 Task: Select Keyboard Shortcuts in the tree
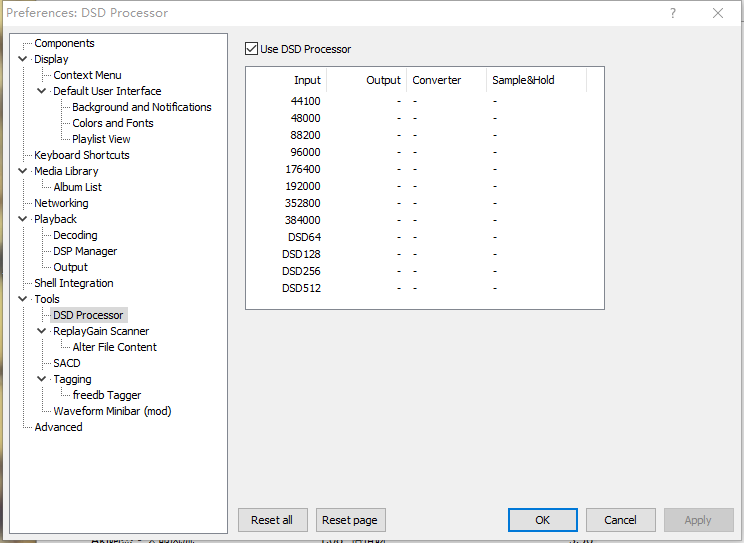coord(81,155)
